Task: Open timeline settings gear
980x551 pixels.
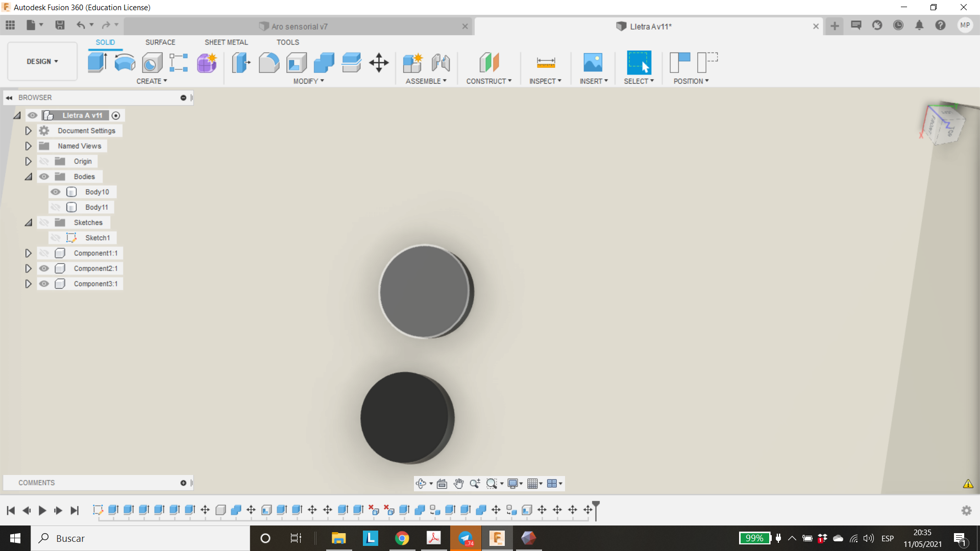Action: point(966,510)
